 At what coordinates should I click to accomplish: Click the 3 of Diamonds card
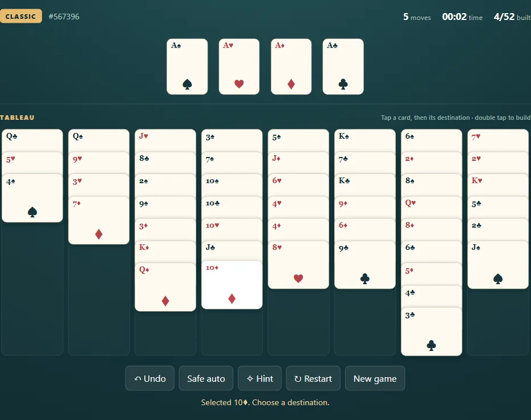click(165, 229)
